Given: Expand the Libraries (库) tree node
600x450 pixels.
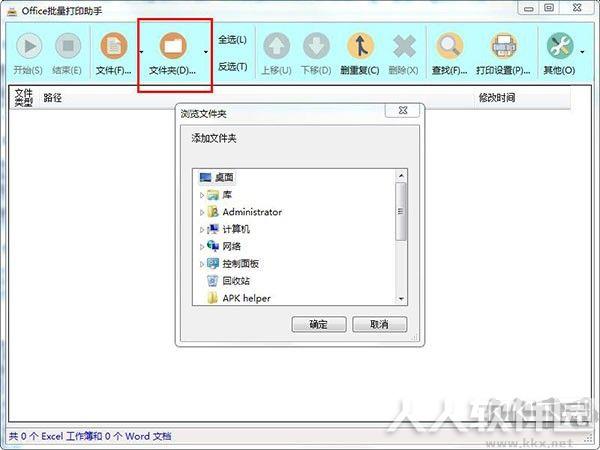Looking at the screenshot, I should (202, 195).
